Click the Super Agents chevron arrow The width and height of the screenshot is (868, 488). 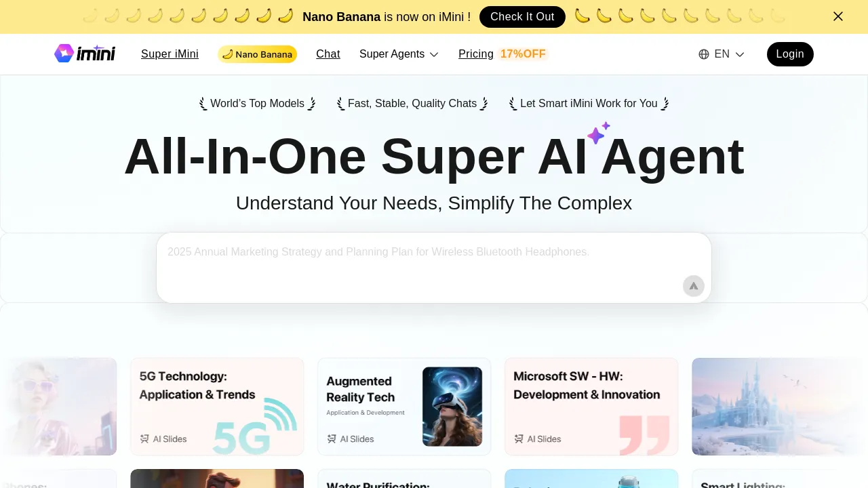[434, 54]
